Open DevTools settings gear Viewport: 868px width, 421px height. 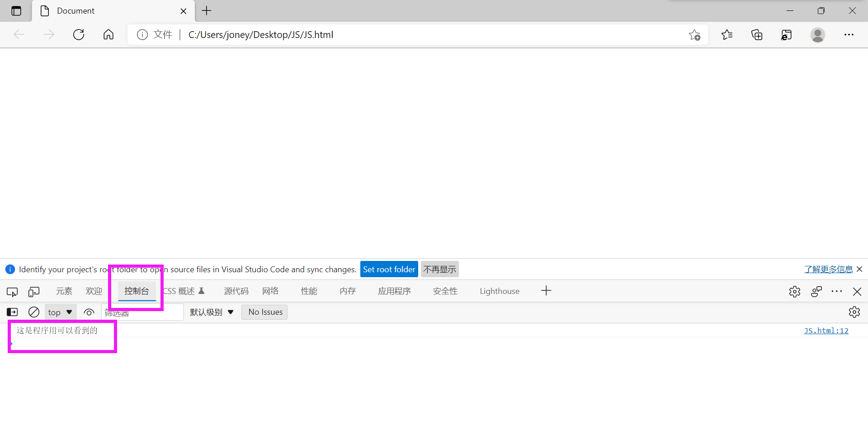(795, 292)
